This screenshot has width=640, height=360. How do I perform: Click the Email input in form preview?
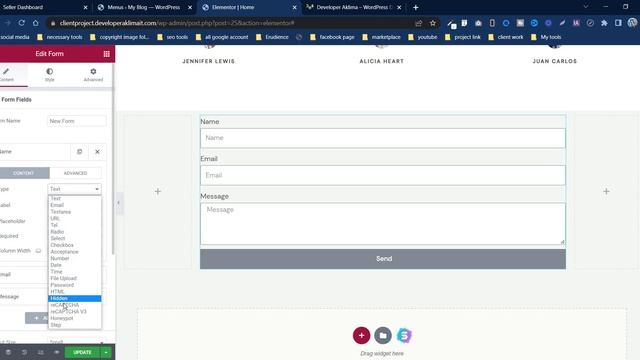(383, 175)
